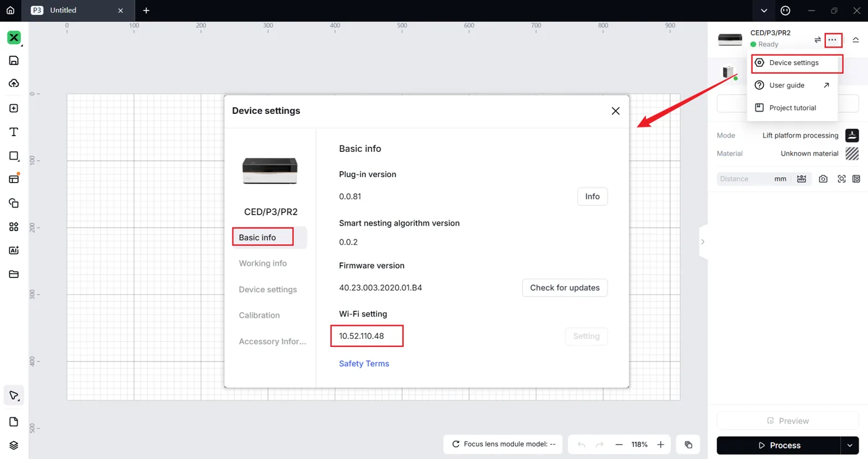Viewport: 868px width, 459px height.
Task: Open User guide from the menu
Action: [x=794, y=85]
